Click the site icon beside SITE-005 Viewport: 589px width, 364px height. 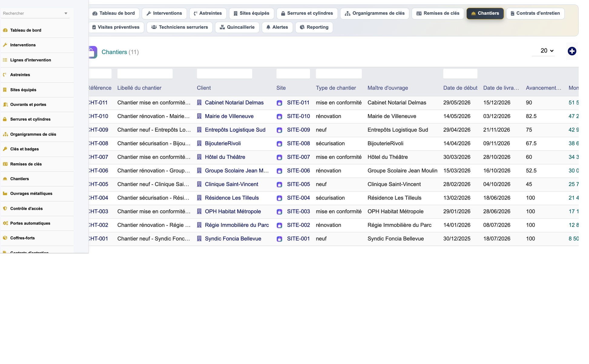point(279,185)
